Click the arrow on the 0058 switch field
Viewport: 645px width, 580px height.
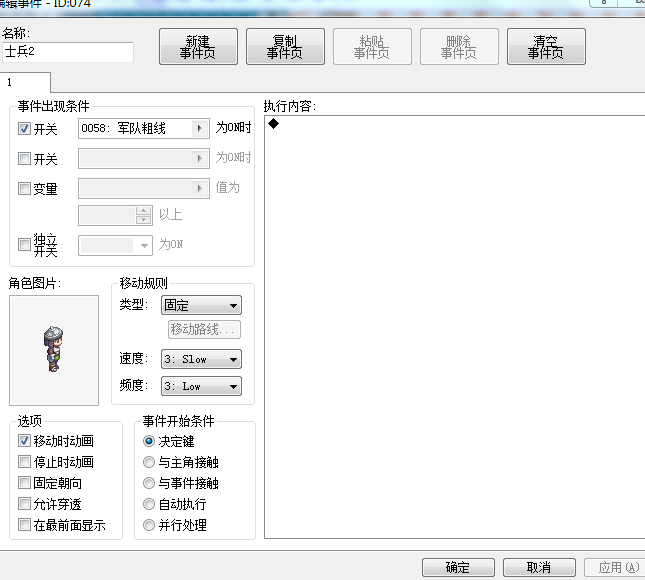[x=200, y=128]
